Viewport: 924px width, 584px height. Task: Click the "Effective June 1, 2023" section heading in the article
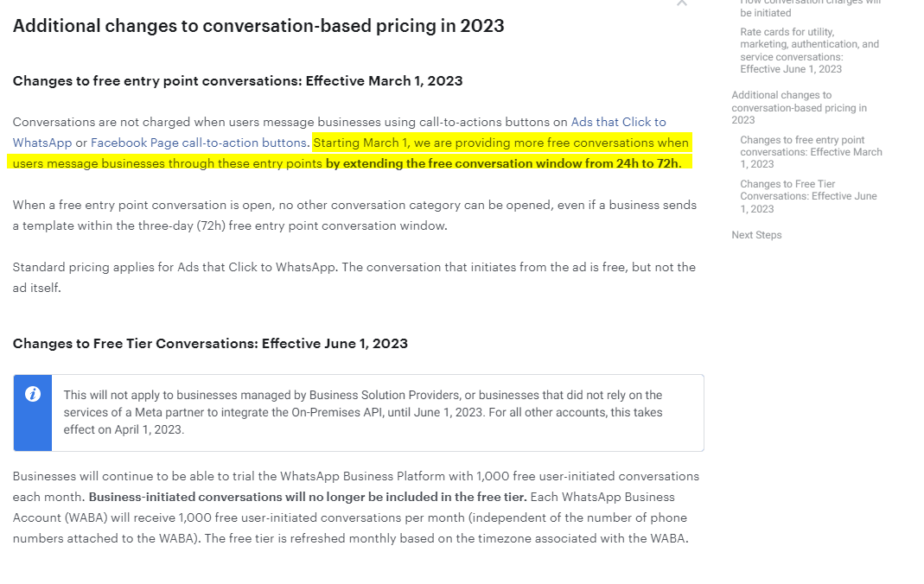[209, 344]
